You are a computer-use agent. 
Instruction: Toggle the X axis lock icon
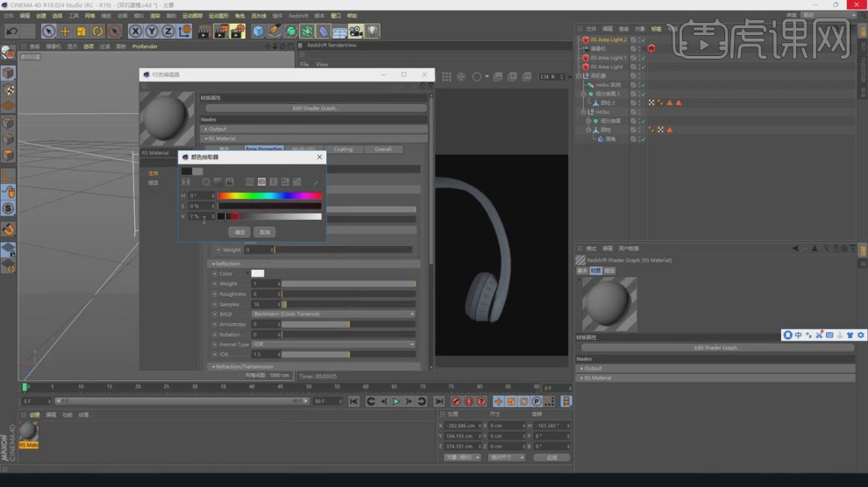click(136, 32)
